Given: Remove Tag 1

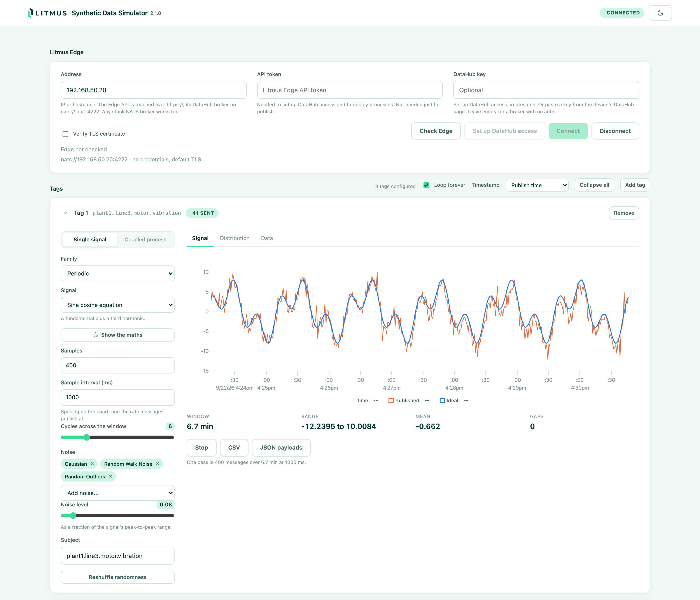Looking at the screenshot, I should pyautogui.click(x=624, y=213).
